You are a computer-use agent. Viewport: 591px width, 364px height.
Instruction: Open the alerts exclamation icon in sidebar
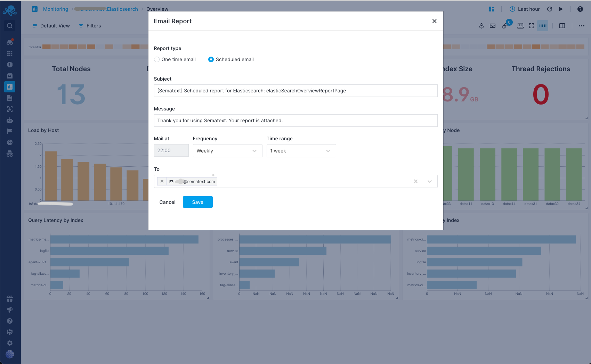[10, 65]
